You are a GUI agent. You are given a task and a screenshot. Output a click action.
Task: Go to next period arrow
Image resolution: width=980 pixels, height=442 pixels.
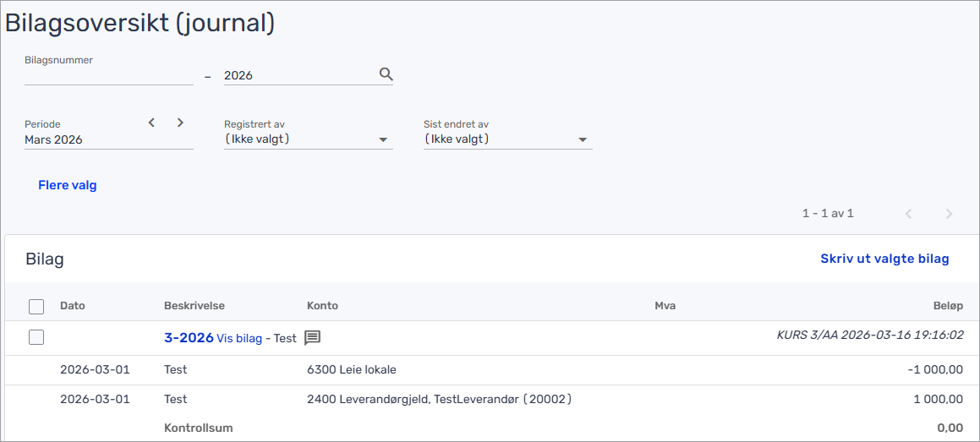[x=180, y=123]
